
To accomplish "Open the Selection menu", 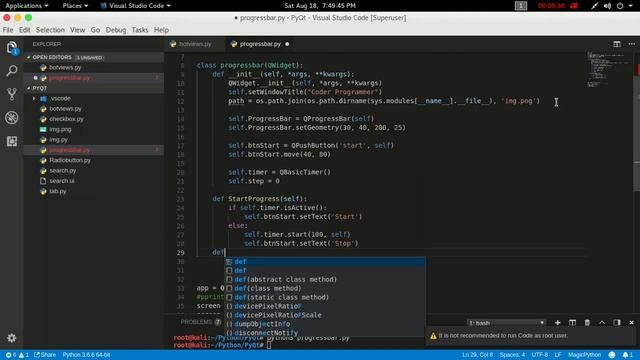I will pyautogui.click(x=50, y=30).
